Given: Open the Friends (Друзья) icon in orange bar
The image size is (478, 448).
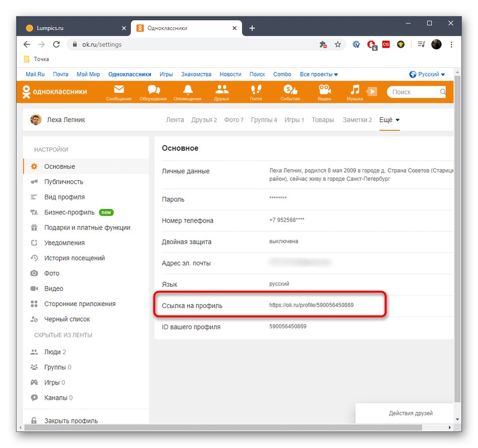Looking at the screenshot, I should click(x=221, y=90).
